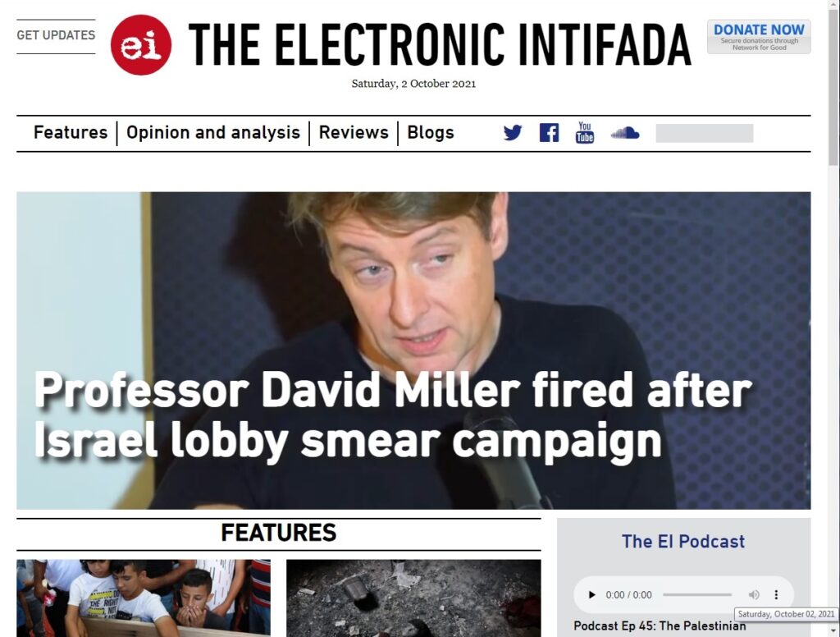
Task: Open the first Features article thumbnail with children
Action: tap(144, 598)
